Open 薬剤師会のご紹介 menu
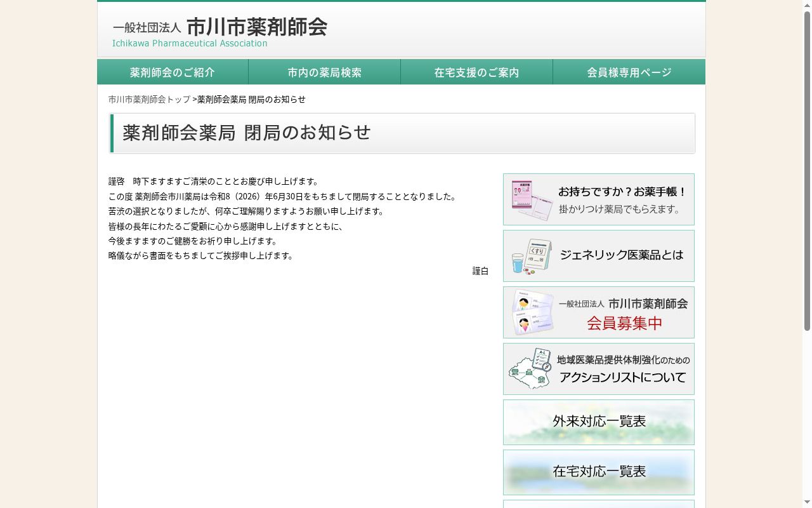 coord(173,72)
